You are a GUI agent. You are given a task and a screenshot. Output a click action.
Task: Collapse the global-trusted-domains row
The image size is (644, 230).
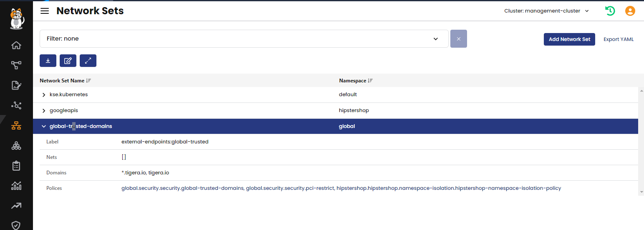[44, 126]
